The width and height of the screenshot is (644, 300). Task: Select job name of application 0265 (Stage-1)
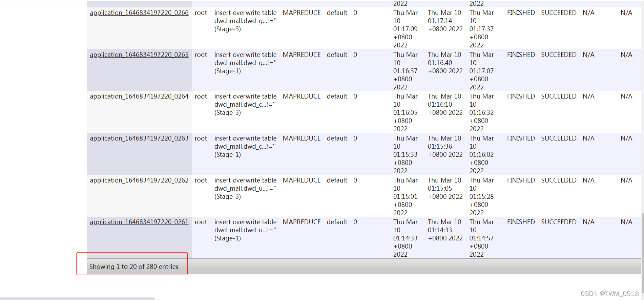[x=246, y=63]
